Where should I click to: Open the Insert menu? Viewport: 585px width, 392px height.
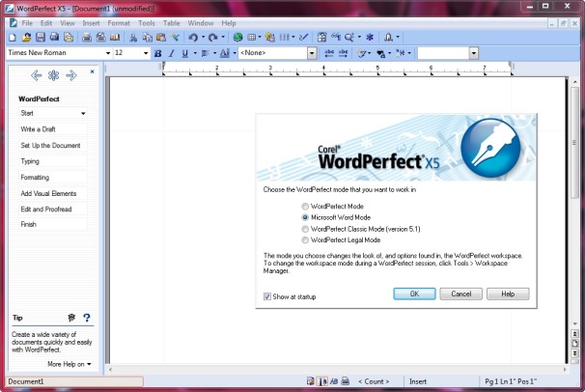coord(91,23)
